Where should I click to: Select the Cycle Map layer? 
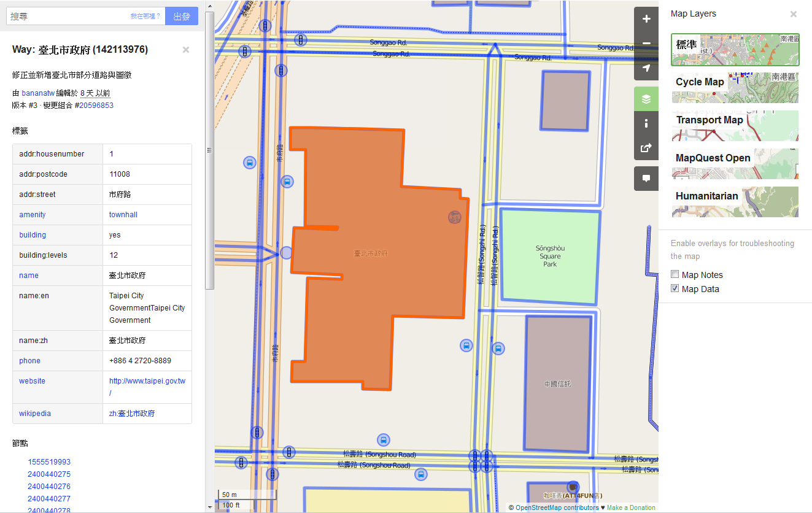point(735,88)
